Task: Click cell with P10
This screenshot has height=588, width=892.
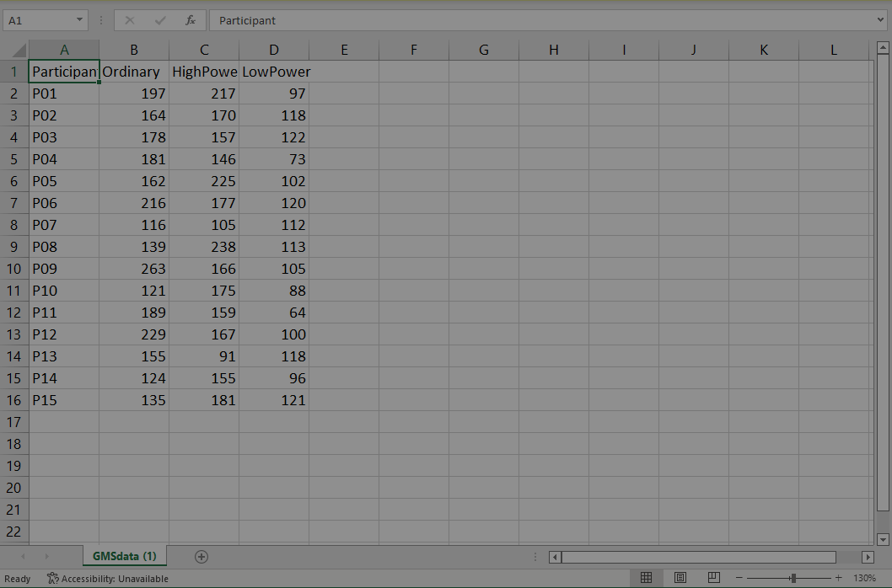Action: click(64, 291)
